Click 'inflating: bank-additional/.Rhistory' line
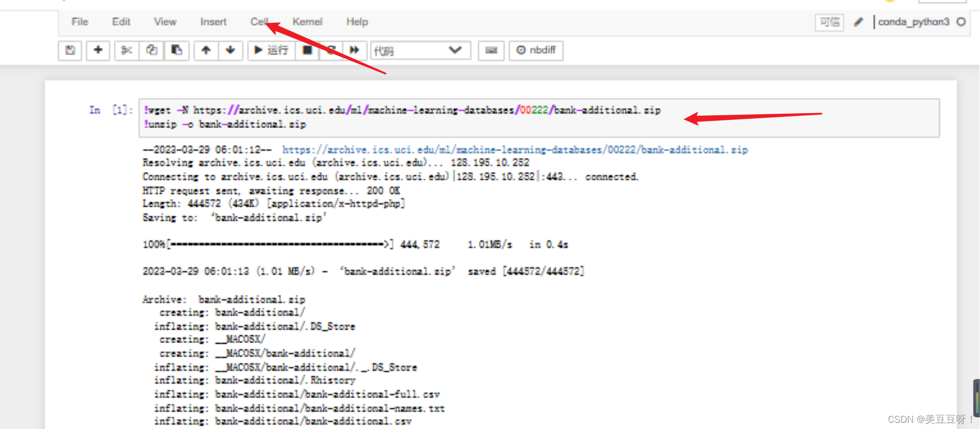The image size is (980, 429). (x=255, y=380)
